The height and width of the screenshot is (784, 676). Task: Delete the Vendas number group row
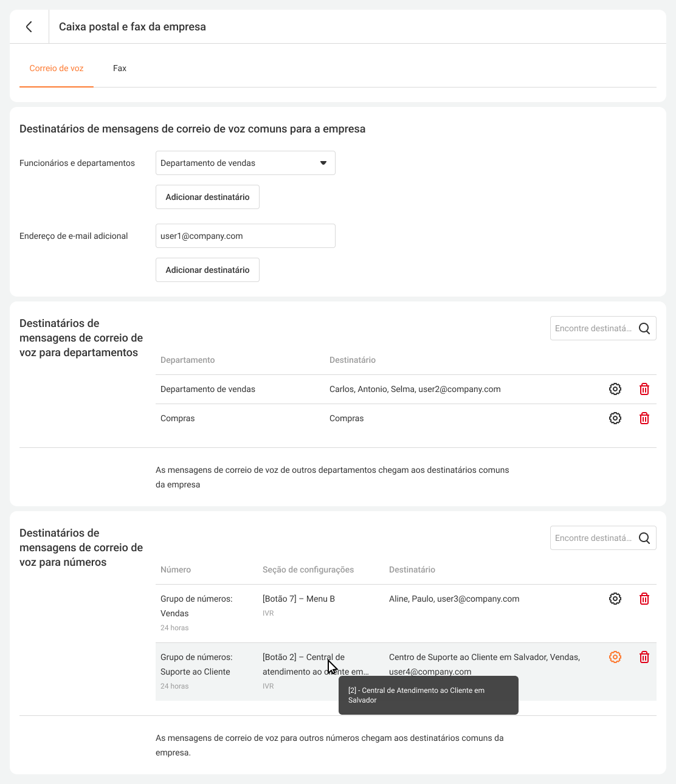click(644, 599)
